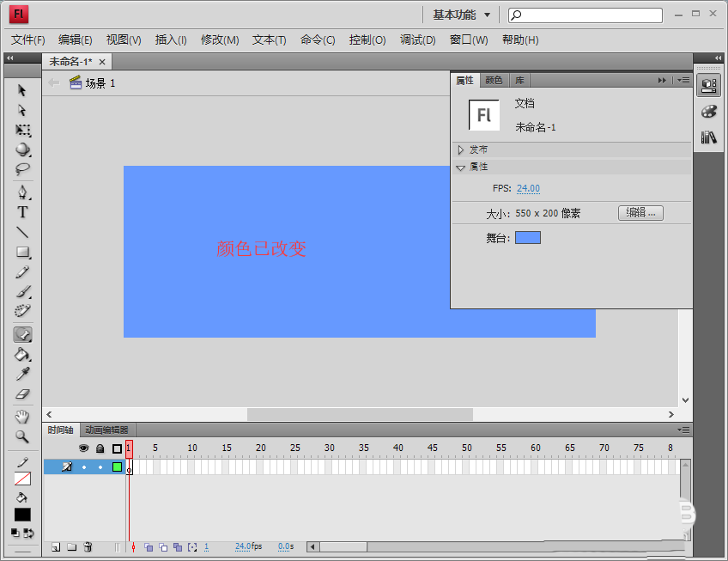Center the frame in timeline
This screenshot has height=561, width=728.
point(133,547)
